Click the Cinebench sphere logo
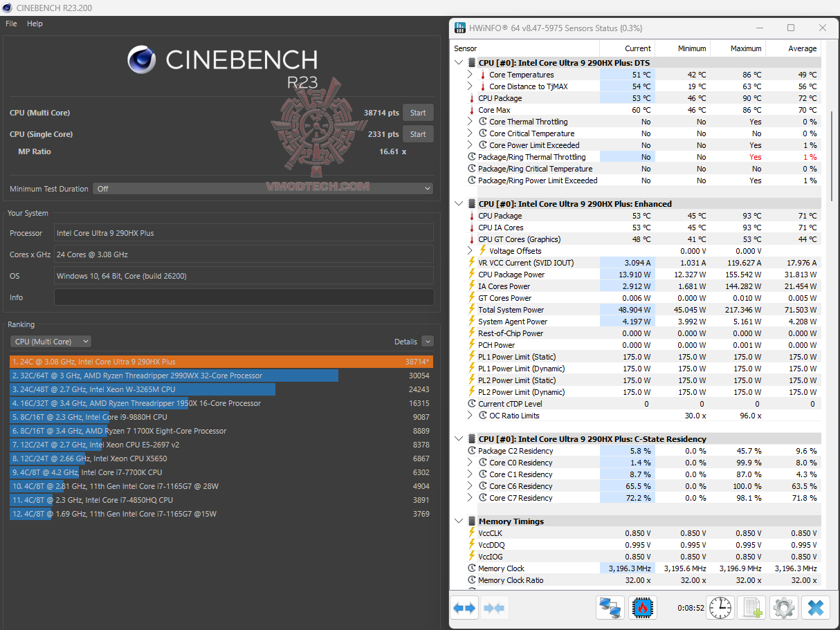 pos(141,59)
